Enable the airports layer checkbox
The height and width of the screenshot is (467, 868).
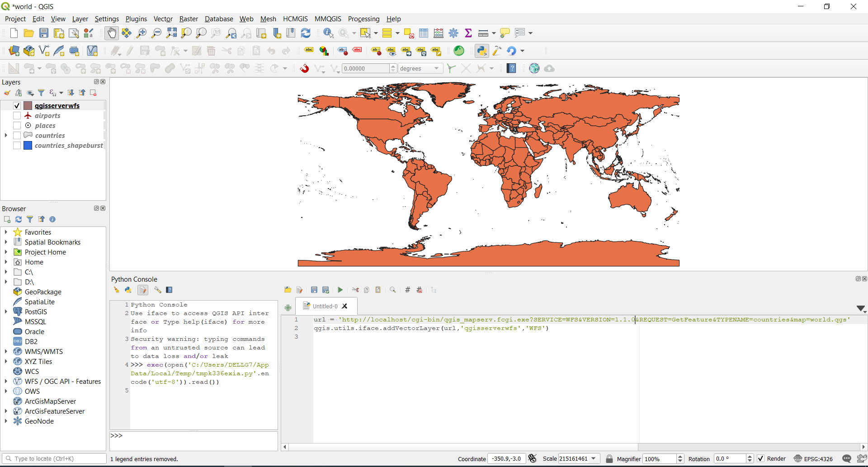tap(17, 115)
